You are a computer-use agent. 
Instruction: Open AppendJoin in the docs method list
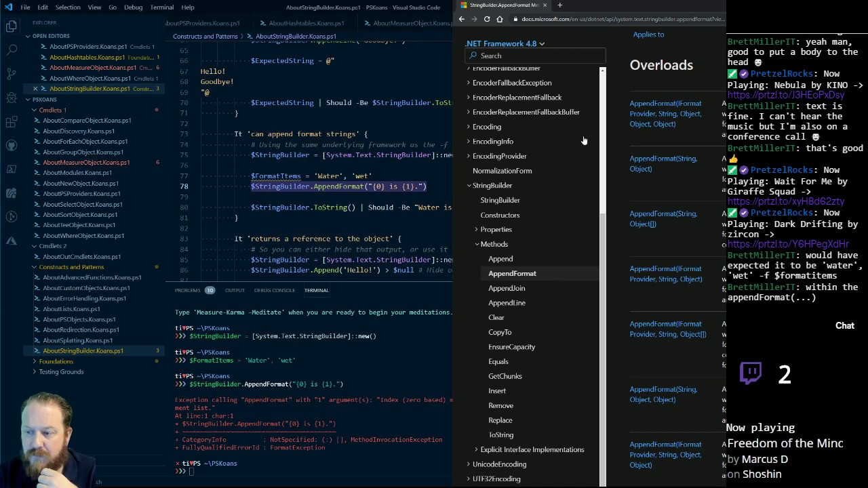[507, 288]
